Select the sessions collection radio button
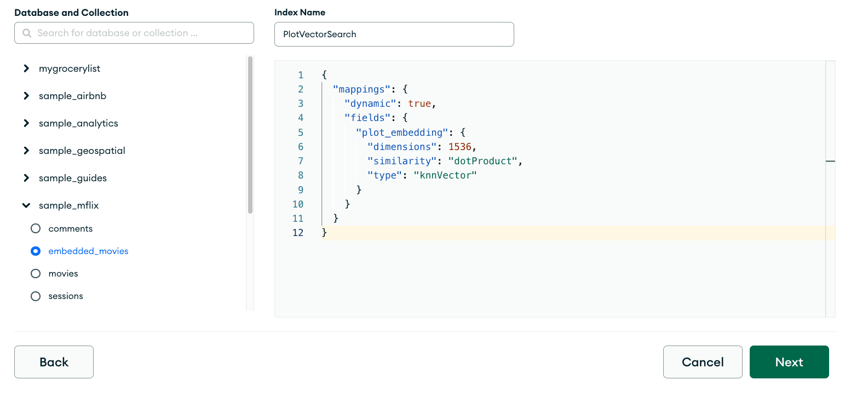Viewport: 868px width, 397px height. (36, 296)
